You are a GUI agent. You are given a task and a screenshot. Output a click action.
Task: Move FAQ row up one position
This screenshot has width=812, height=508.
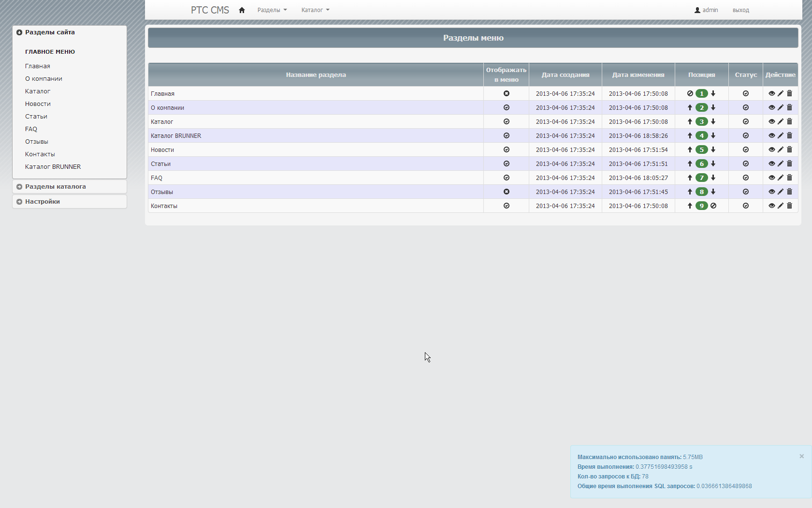(x=690, y=178)
